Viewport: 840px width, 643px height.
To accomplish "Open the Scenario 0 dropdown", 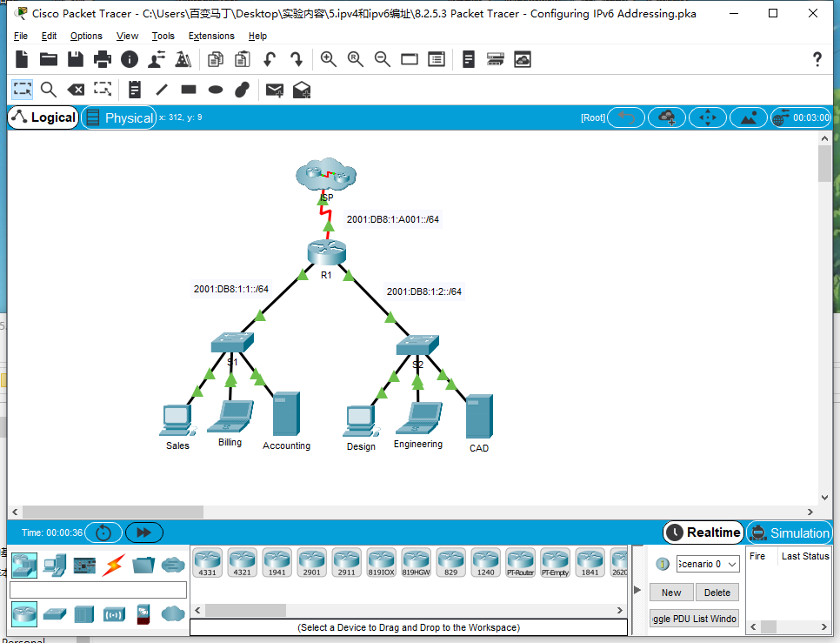I will click(x=706, y=564).
